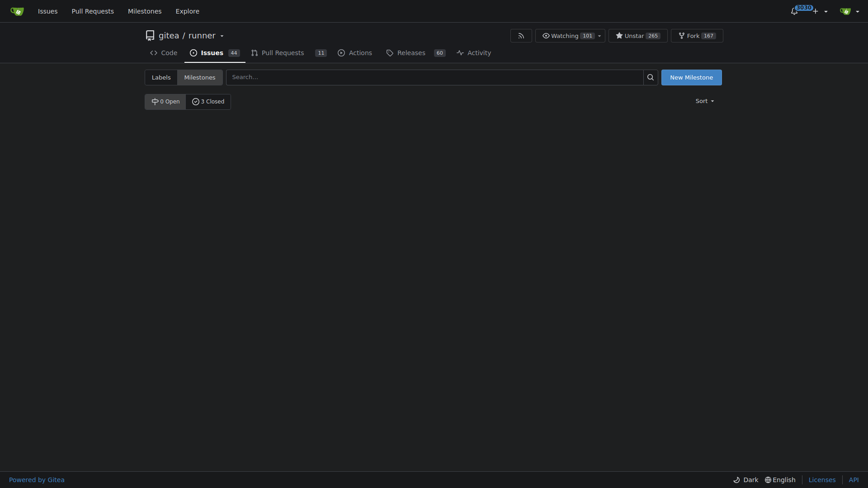Toggle Watching on the repository
Image resolution: width=868 pixels, height=488 pixels.
pyautogui.click(x=565, y=36)
